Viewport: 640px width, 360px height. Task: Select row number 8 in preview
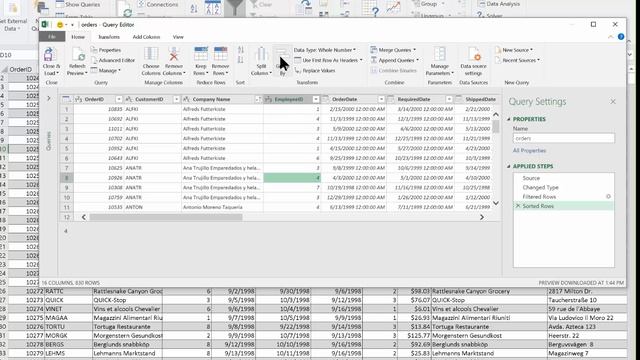[x=67, y=178]
